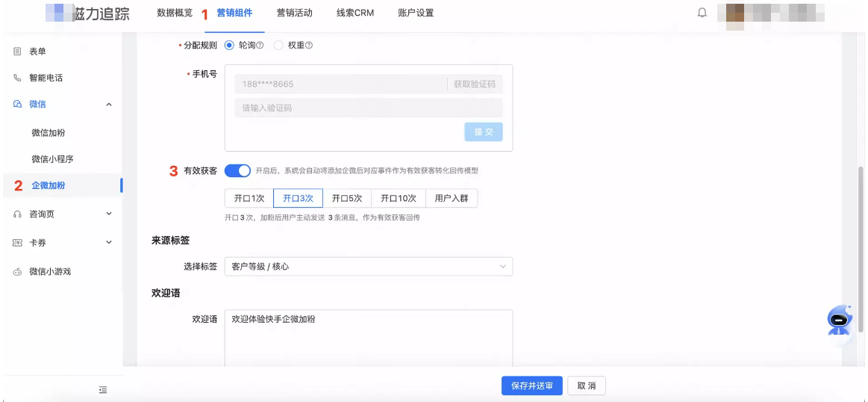Toggle the 有效获客 switch
This screenshot has width=868, height=402.
coord(237,171)
